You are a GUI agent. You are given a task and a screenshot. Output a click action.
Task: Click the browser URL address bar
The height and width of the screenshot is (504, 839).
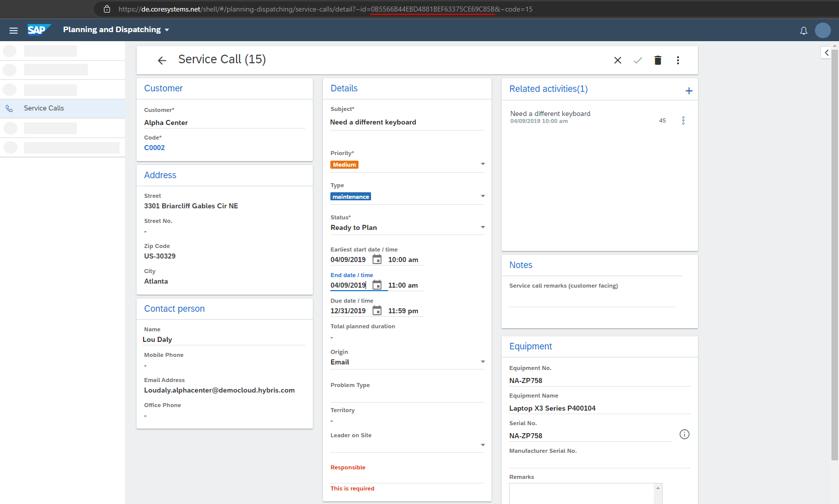coord(325,9)
